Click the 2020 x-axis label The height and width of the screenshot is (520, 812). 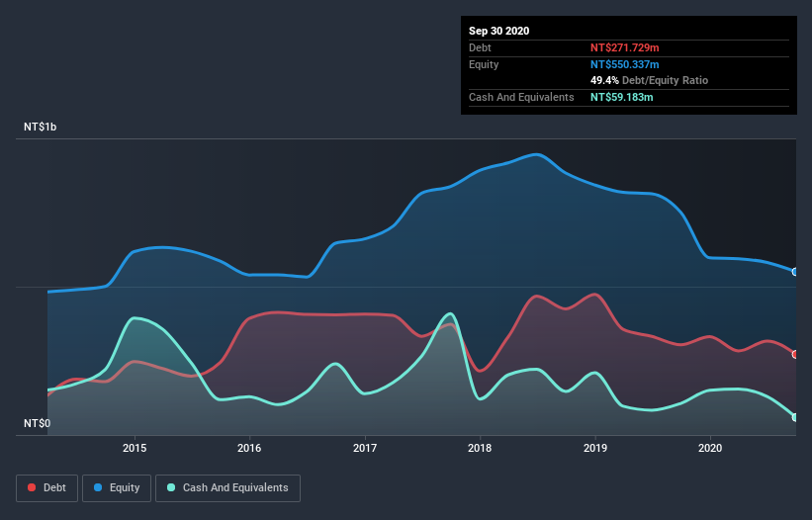pyautogui.click(x=710, y=448)
